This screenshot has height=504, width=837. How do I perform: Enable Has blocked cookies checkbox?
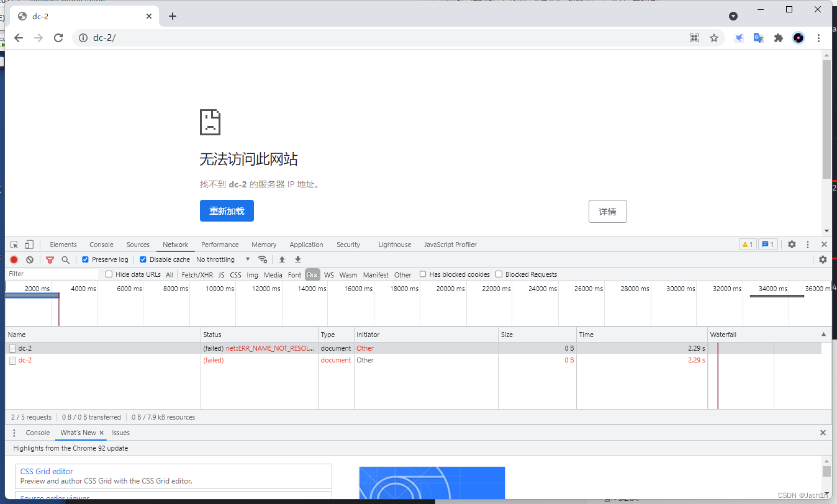[423, 274]
